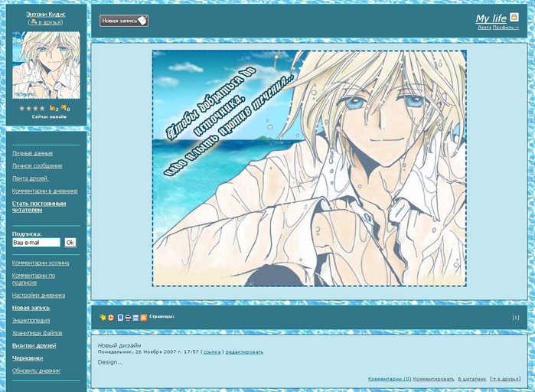Open Энциклопедия in sidebar
This screenshot has width=535, height=392.
(x=31, y=320)
